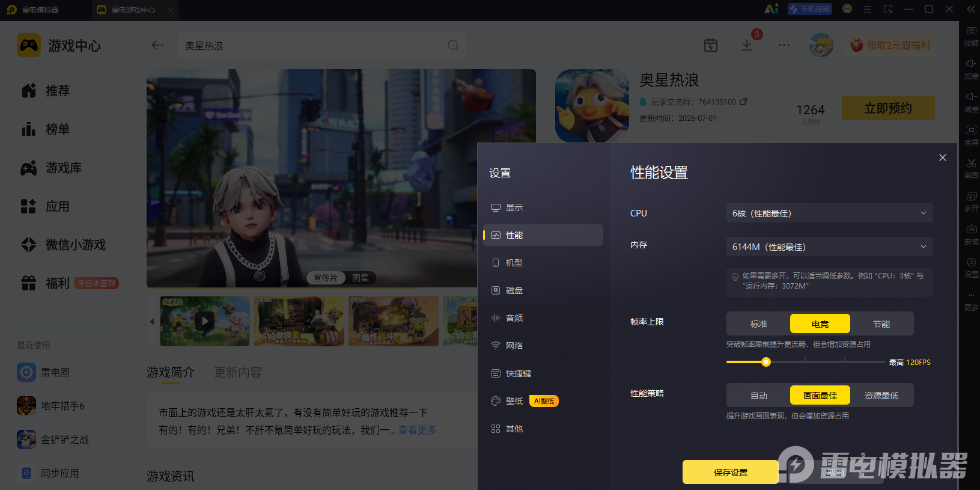Viewport: 980px width, 490px height.
Task: Launch 金铲铲之战 from recently used
Action: 53,439
